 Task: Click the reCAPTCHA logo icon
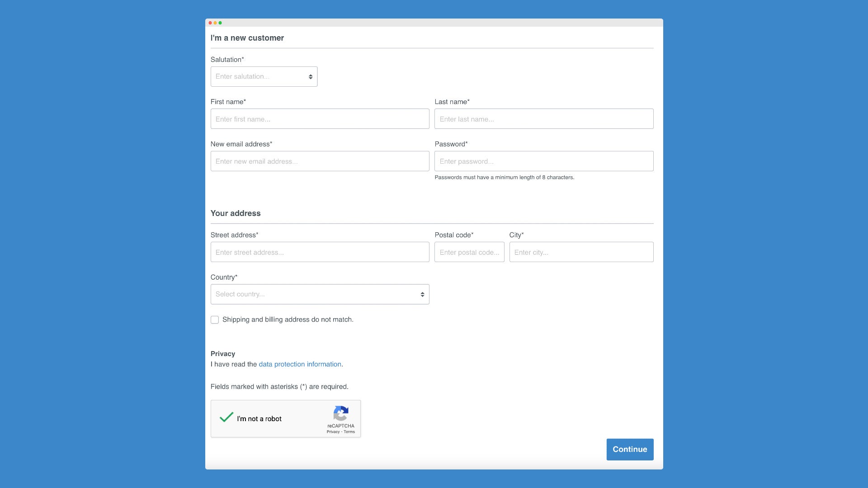coord(341,413)
